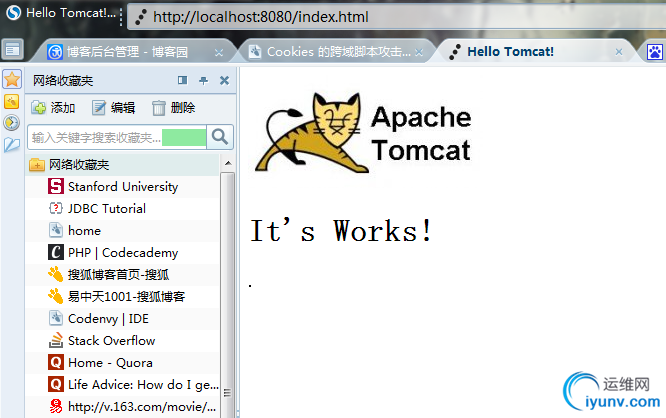Viewport: 666px width, 418px height.
Task: Close the Hello Tomcat! tab
Action: pyautogui.click(x=619, y=52)
